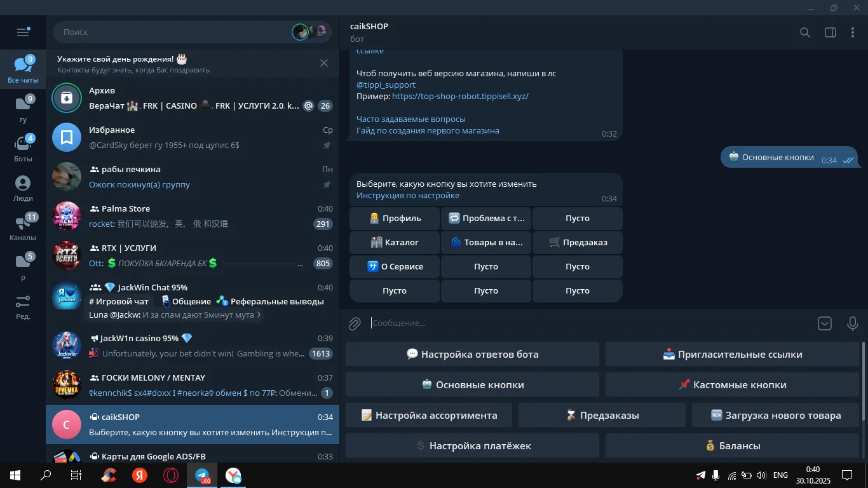The width and height of the screenshot is (868, 488).
Task: Open the top-shop-robot.tippisell.xyz link
Action: pos(460,96)
